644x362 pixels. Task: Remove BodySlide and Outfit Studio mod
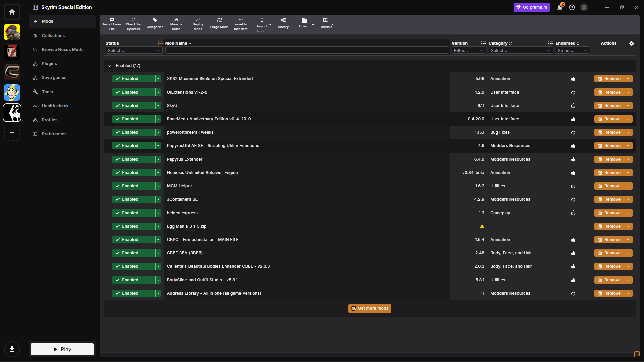[x=609, y=280]
